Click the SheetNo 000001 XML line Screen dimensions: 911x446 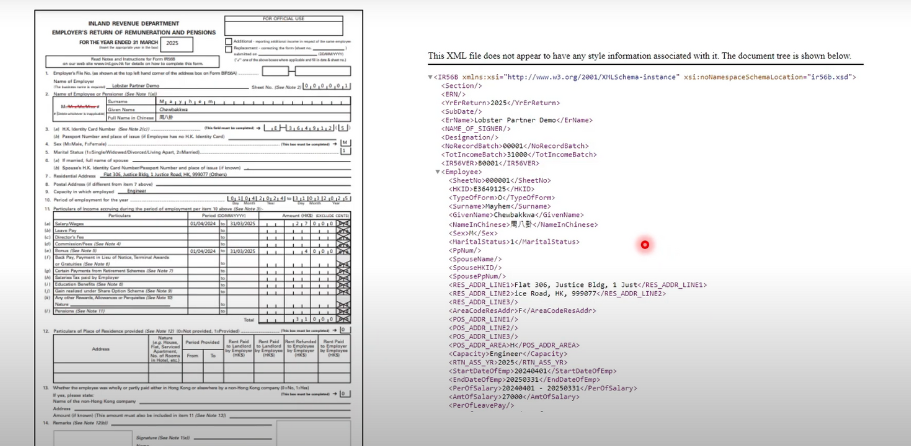(x=499, y=181)
